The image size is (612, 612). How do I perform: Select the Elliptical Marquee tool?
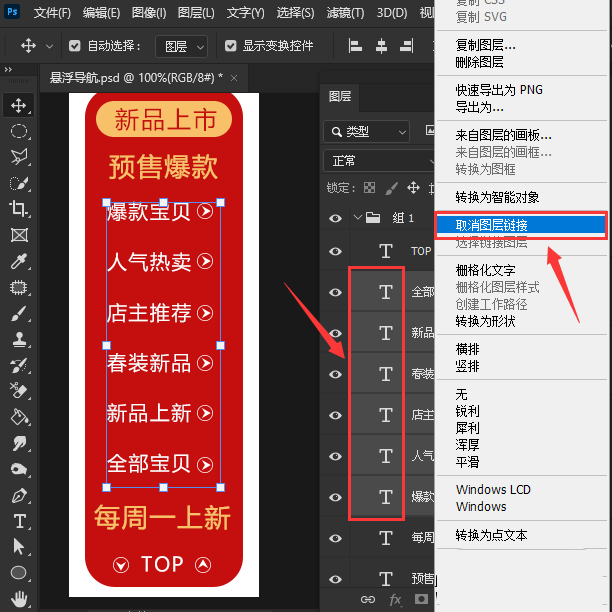pos(18,131)
